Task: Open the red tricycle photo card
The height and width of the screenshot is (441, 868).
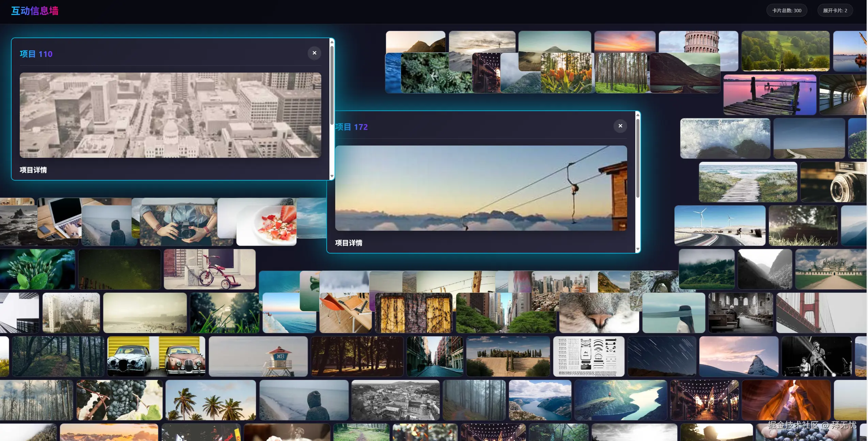Action: click(210, 269)
